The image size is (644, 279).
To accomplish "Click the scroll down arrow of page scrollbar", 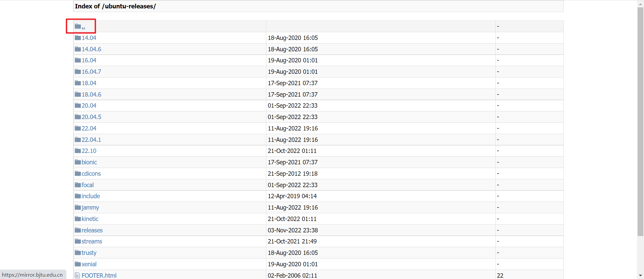I will (x=640, y=276).
